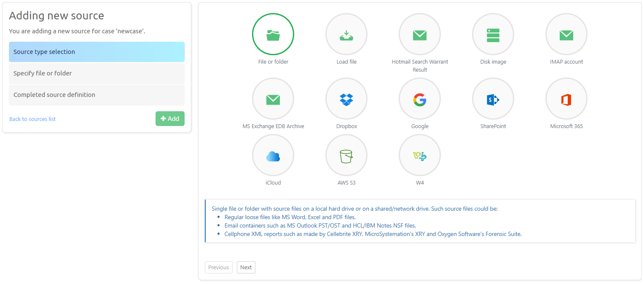Select the File or folder source icon
The height and width of the screenshot is (284, 644).
273,34
